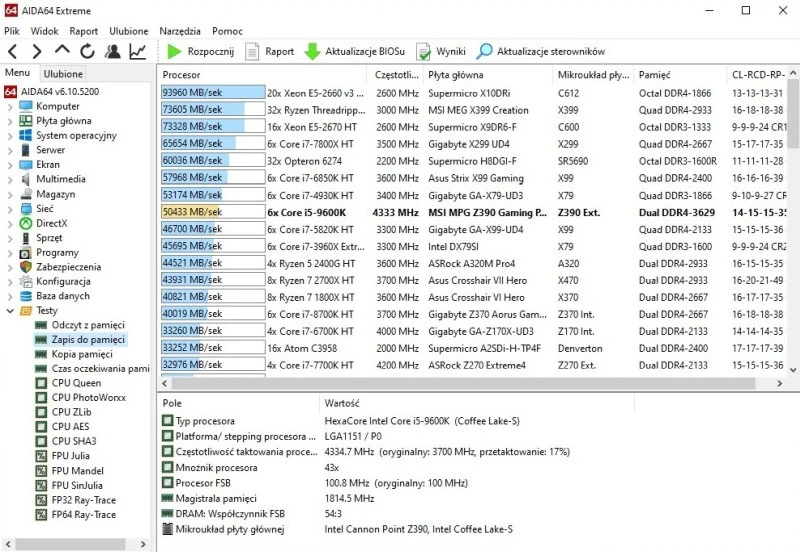The image size is (800, 552).
Task: Expand the Płyta główna tree node
Action: pos(10,121)
